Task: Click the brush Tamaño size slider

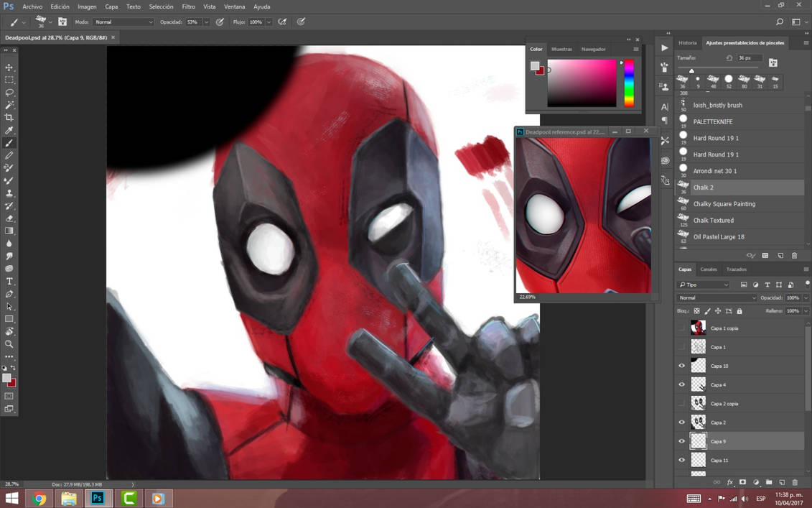Action: [718, 68]
